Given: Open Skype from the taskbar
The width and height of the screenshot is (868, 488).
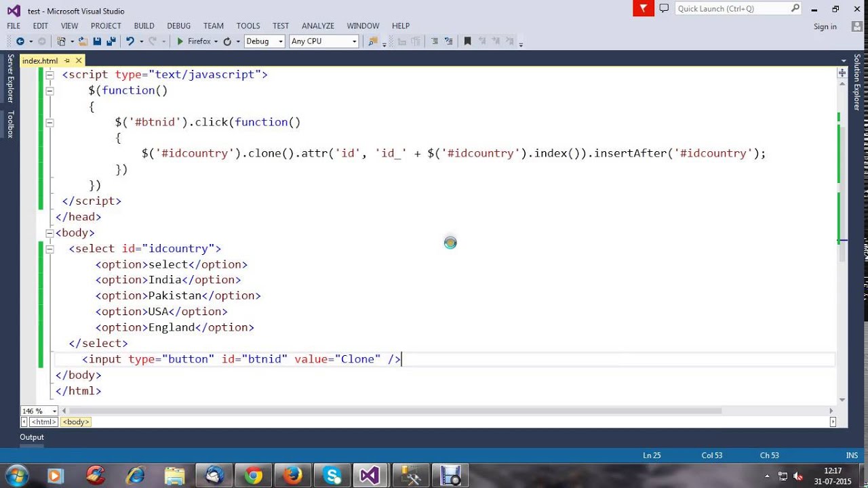Looking at the screenshot, I should coord(332,476).
